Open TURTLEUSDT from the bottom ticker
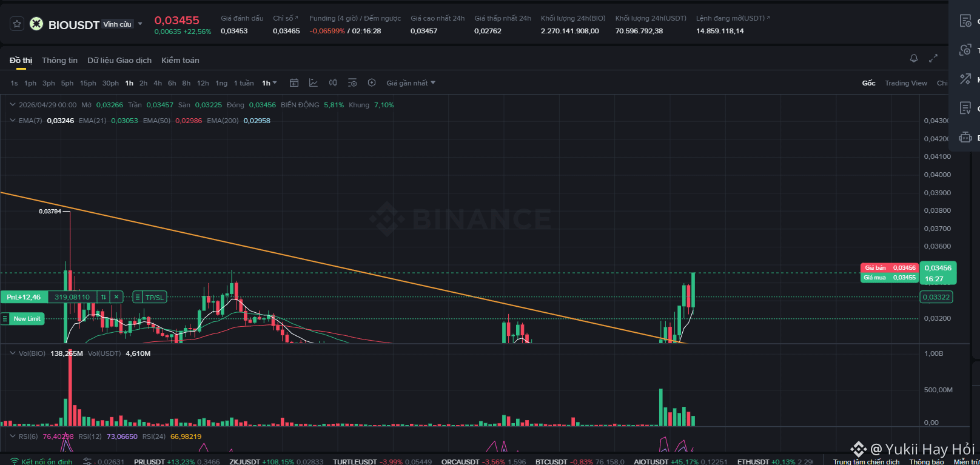 [x=383, y=462]
